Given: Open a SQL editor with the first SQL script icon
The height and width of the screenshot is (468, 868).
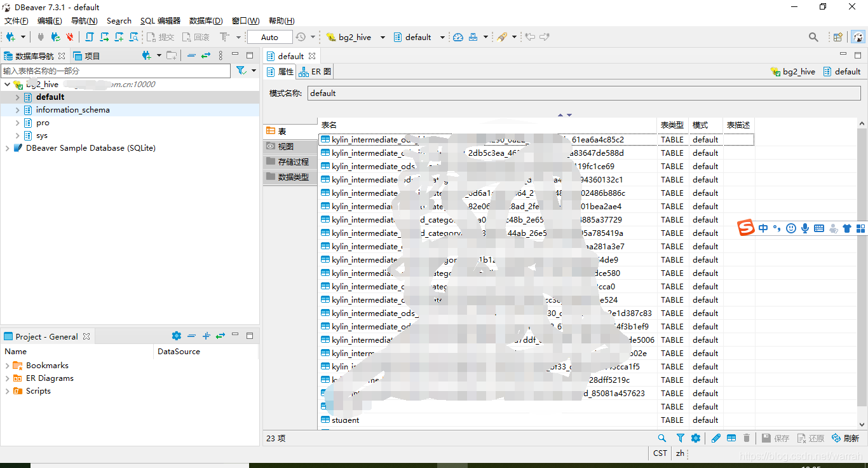Looking at the screenshot, I should pyautogui.click(x=90, y=37).
